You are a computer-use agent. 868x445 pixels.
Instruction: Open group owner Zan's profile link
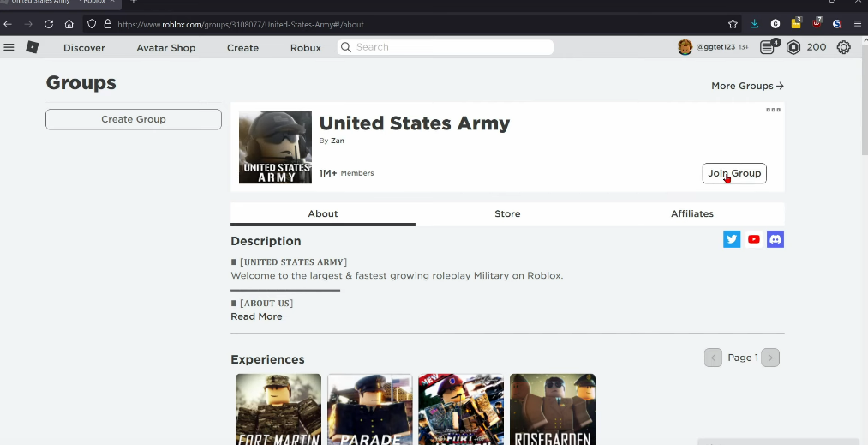tap(337, 141)
